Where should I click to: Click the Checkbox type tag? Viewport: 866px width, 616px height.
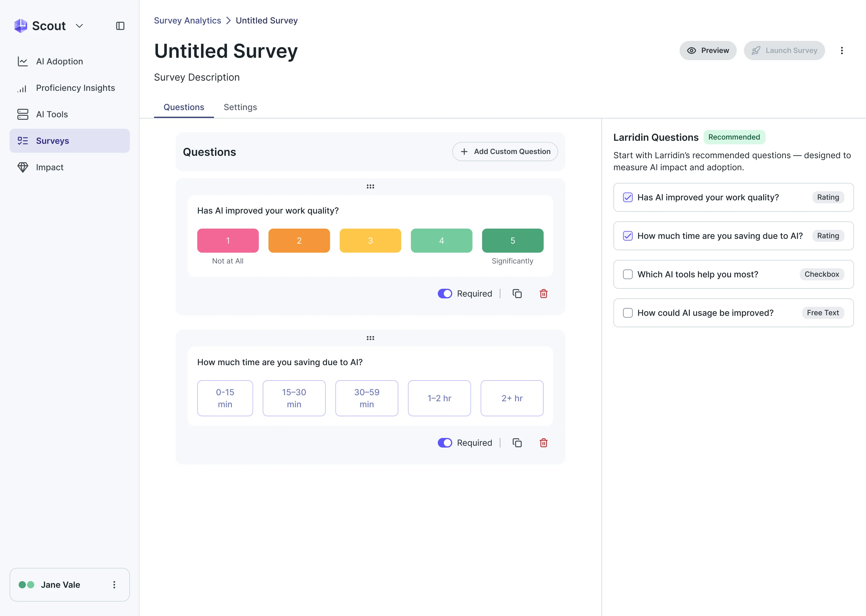(x=821, y=274)
